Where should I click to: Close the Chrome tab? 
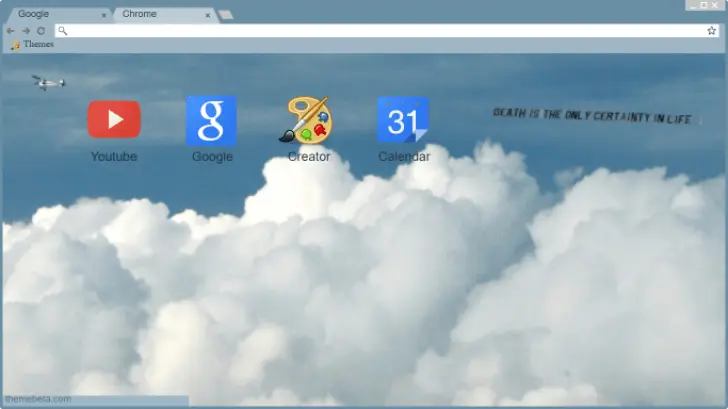208,15
